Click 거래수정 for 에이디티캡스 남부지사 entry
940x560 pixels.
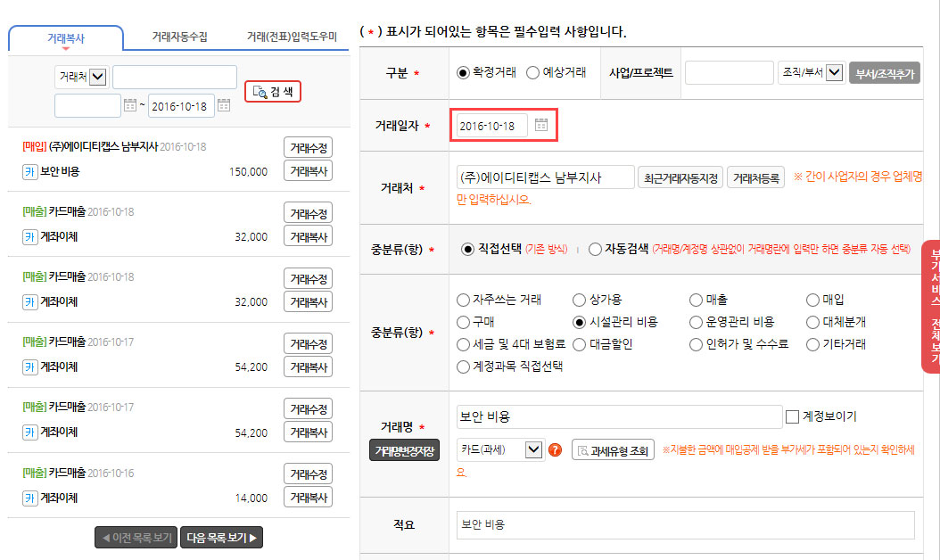309,147
